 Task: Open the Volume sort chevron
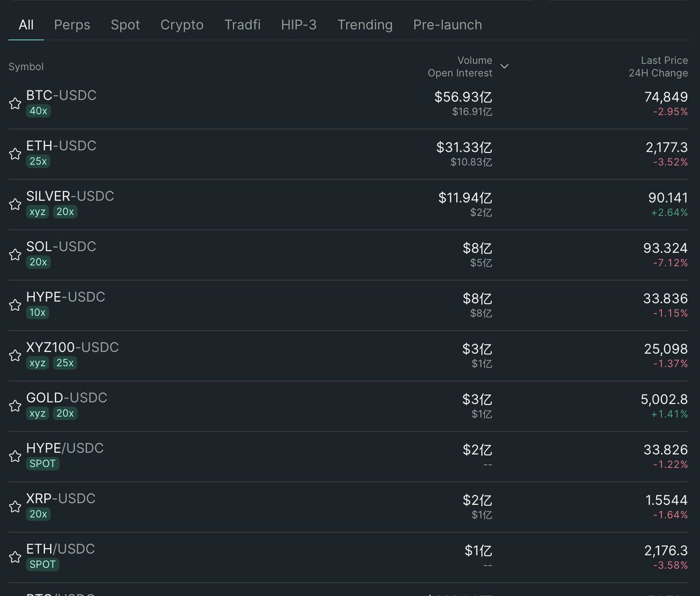tap(505, 67)
